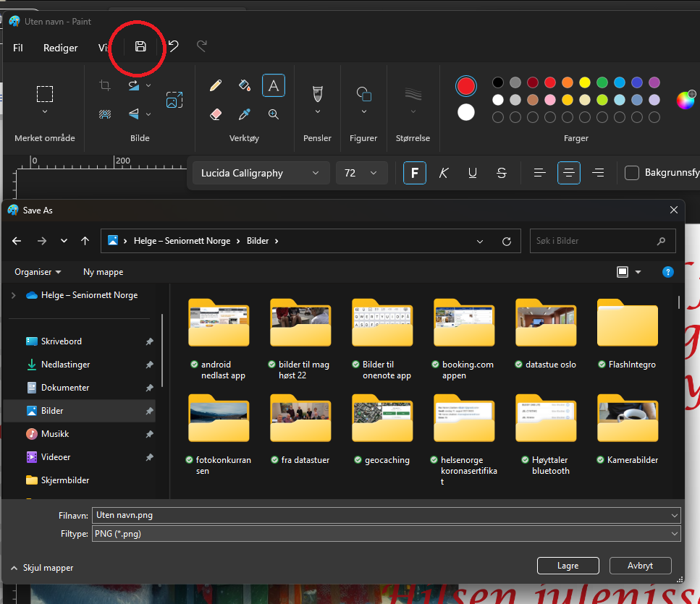
Task: Open the Lucida Calligraphy font dropdown
Action: pyautogui.click(x=259, y=173)
